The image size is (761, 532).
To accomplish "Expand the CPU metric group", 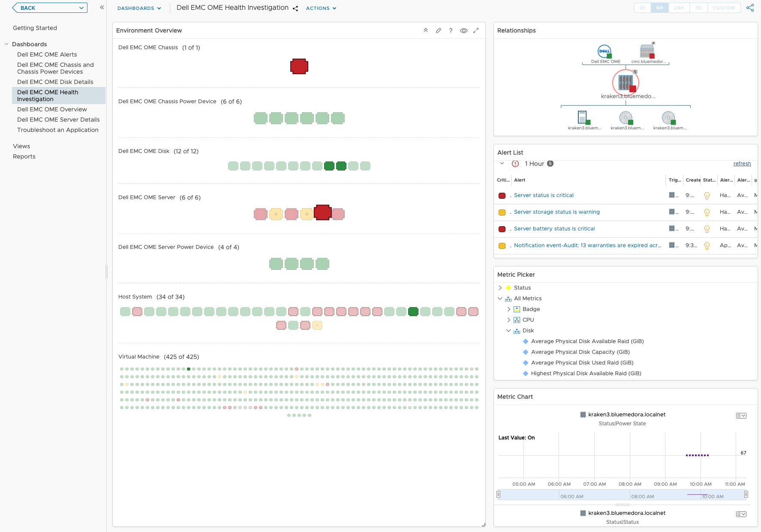I will click(509, 320).
